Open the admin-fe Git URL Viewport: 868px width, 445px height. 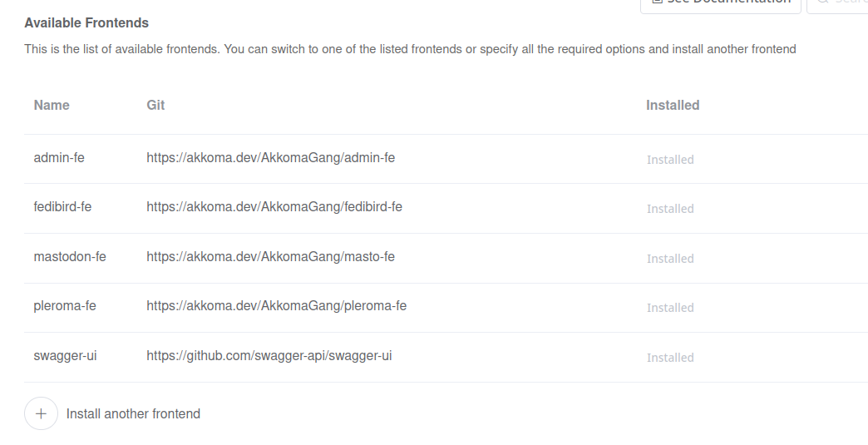point(270,157)
